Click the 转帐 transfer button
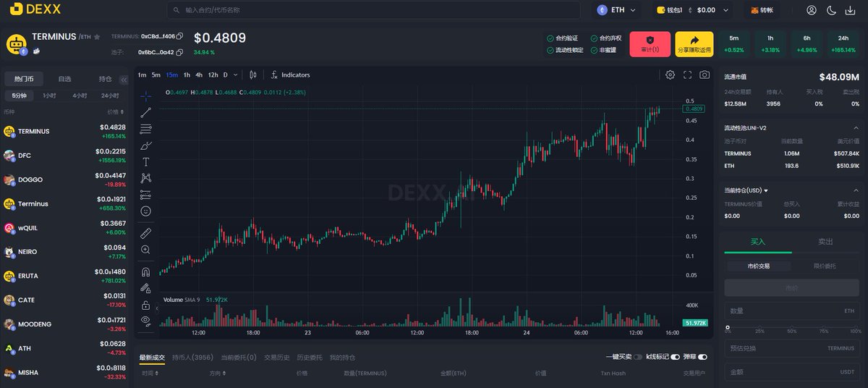Image resolution: width=868 pixels, height=388 pixels. pyautogui.click(x=762, y=10)
